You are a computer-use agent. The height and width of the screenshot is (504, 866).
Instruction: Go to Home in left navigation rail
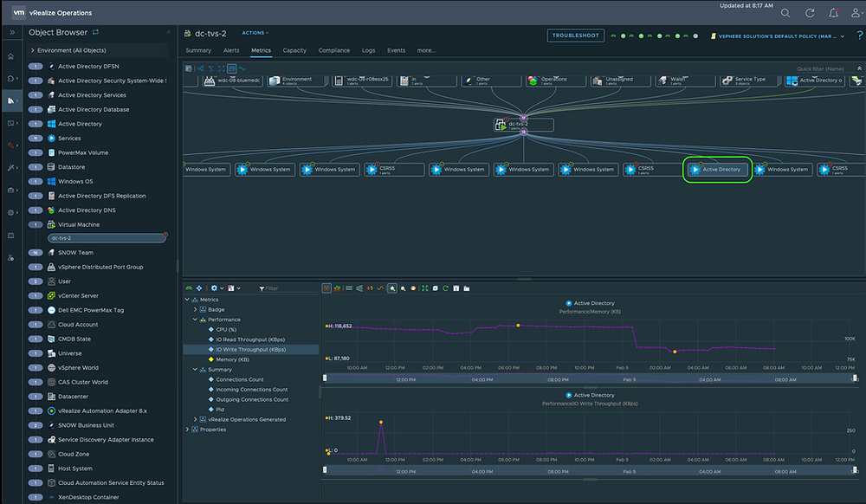(x=11, y=56)
